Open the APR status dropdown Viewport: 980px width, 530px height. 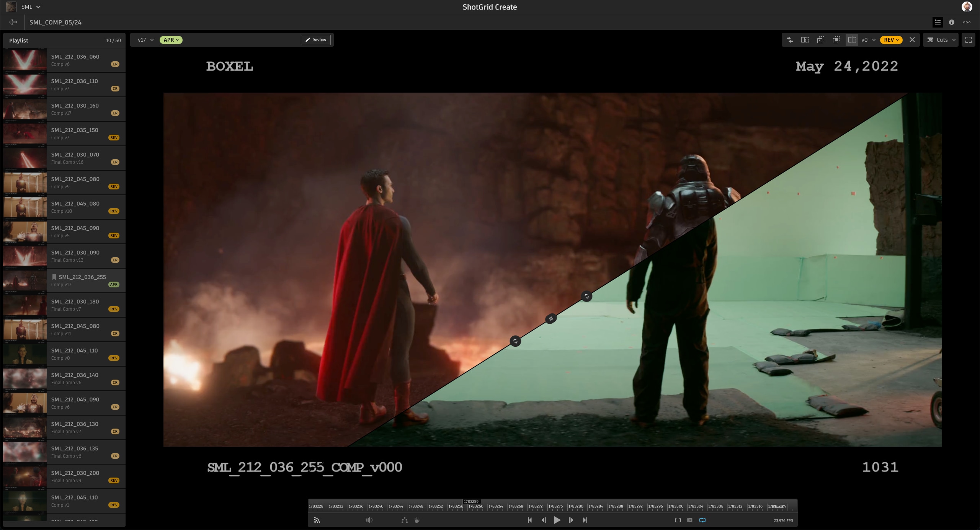171,40
